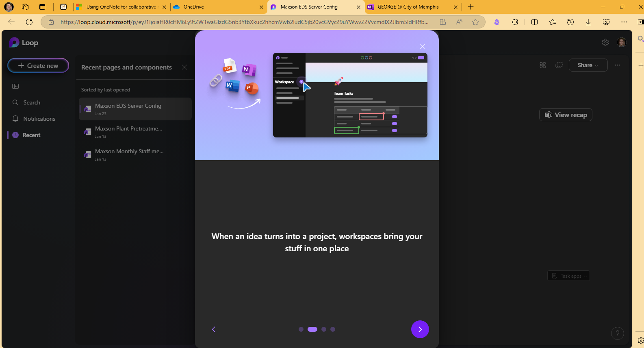Open user profile avatar in Loop
Screen dimensions: 644x348
621,42
